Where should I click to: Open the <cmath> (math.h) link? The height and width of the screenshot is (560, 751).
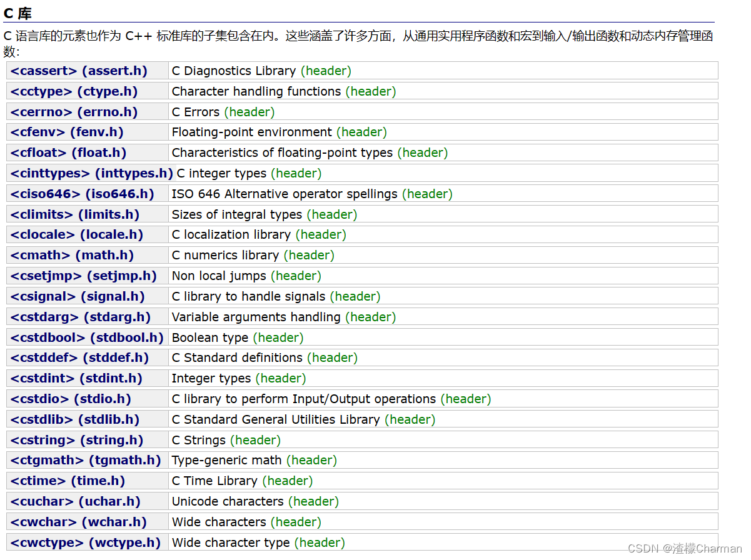(x=72, y=255)
